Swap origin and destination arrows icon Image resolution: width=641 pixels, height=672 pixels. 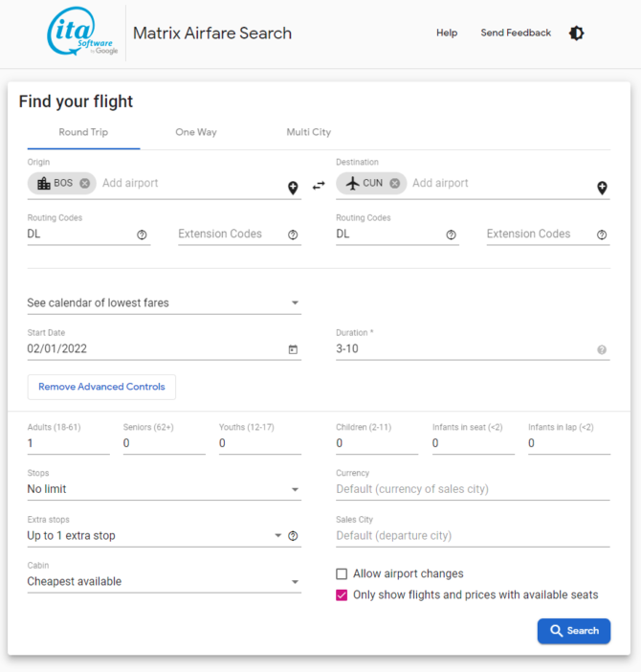(319, 186)
